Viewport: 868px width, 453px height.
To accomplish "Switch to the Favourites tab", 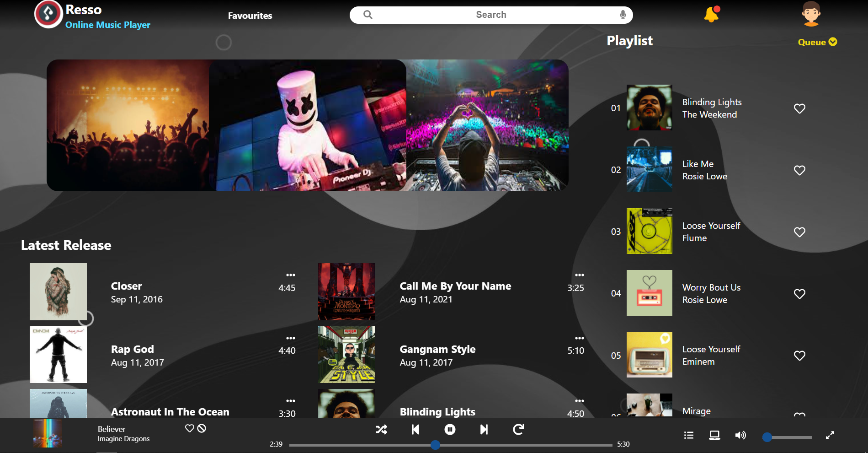I will tap(250, 15).
